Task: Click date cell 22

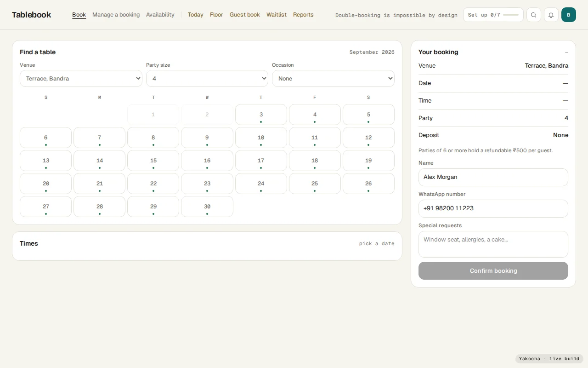Action: [x=153, y=184]
